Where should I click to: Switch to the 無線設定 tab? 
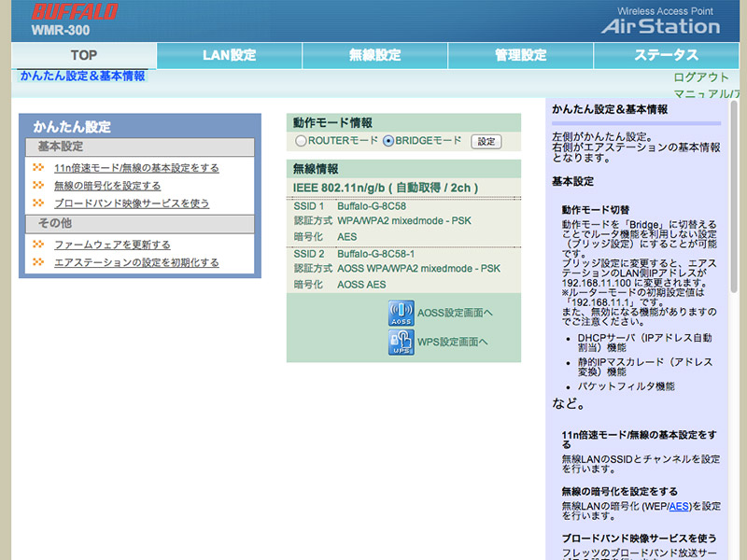point(374,55)
